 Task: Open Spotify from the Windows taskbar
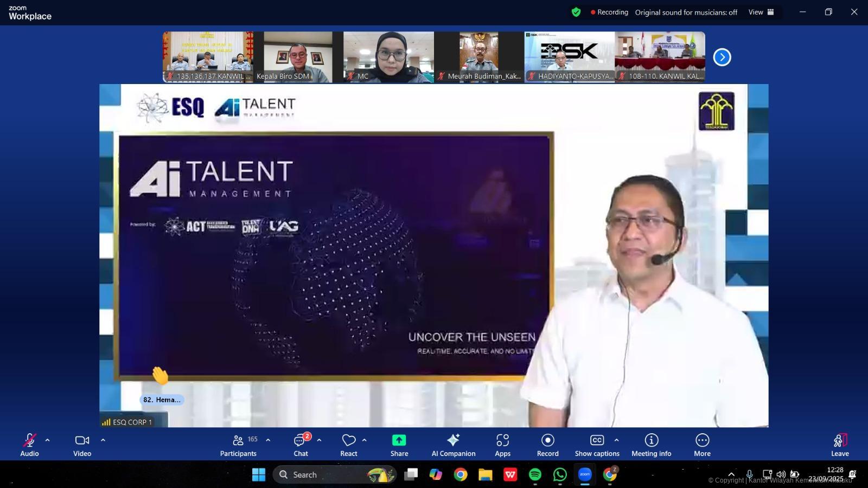[535, 475]
